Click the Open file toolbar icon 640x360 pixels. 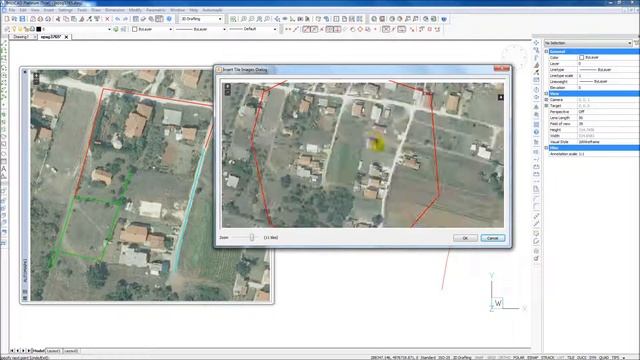point(14,19)
